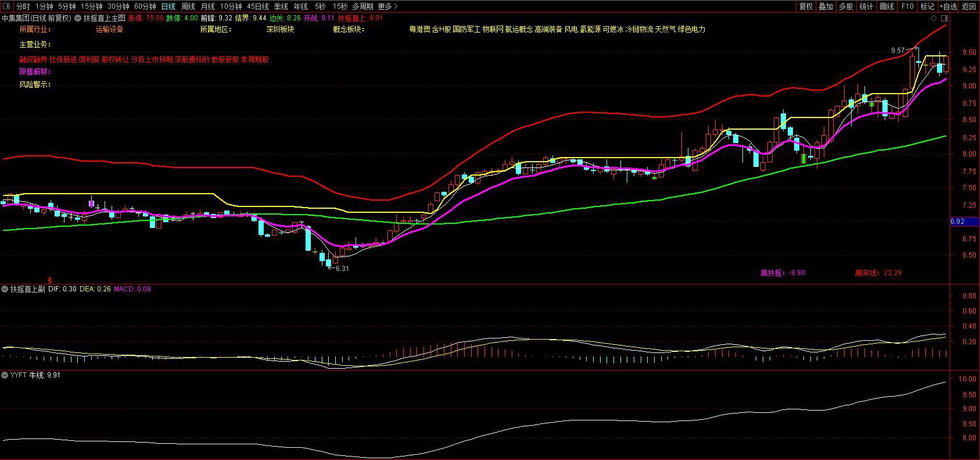
Task: Expand the 更多 periods menu
Action: pyautogui.click(x=387, y=6)
